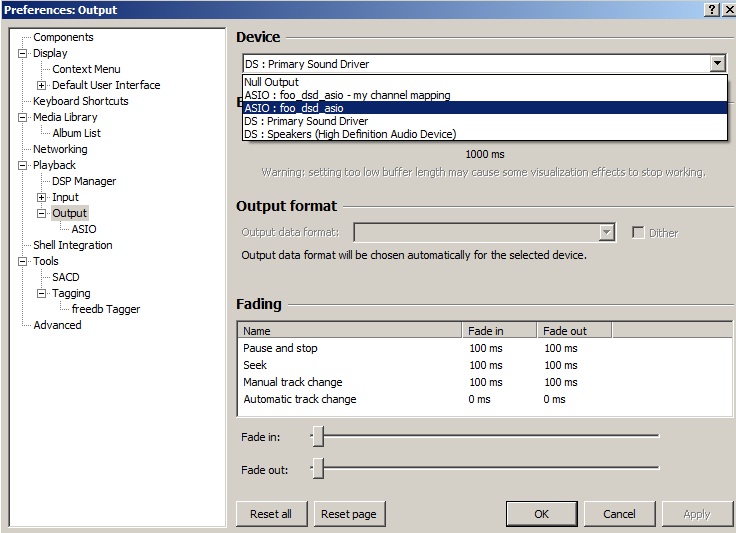
Task: Click the Fade in slider handle
Action: pos(318,436)
